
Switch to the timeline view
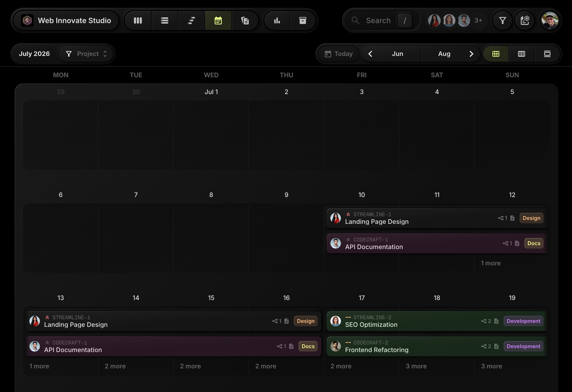[x=191, y=21]
